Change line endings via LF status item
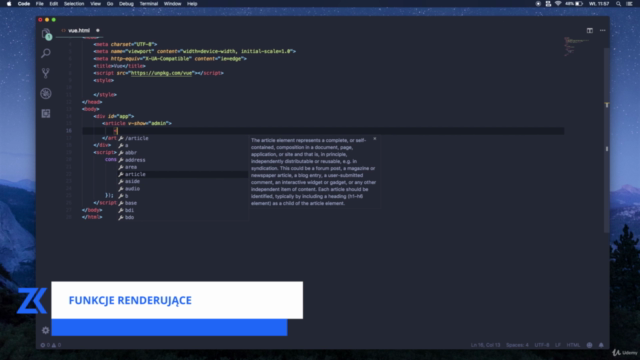640x360 pixels. tap(558, 345)
